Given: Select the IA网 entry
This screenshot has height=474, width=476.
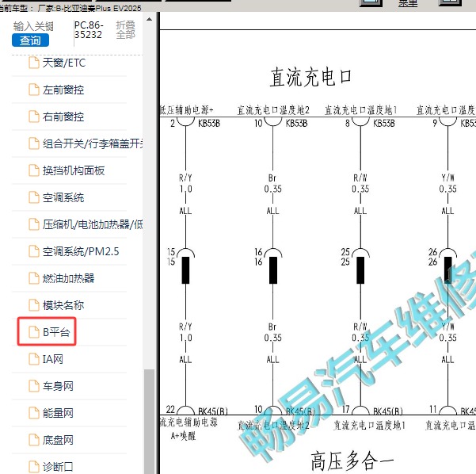Looking at the screenshot, I should click(x=53, y=359).
